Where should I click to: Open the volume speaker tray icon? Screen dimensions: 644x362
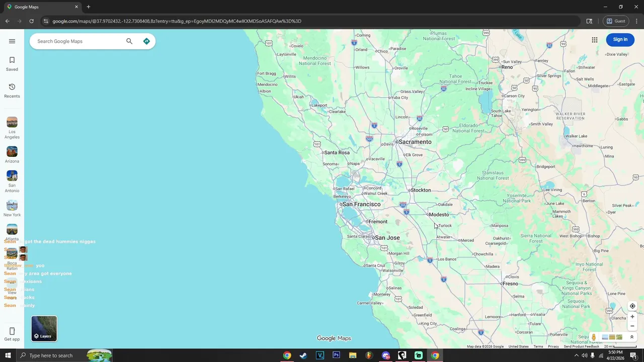584,355
